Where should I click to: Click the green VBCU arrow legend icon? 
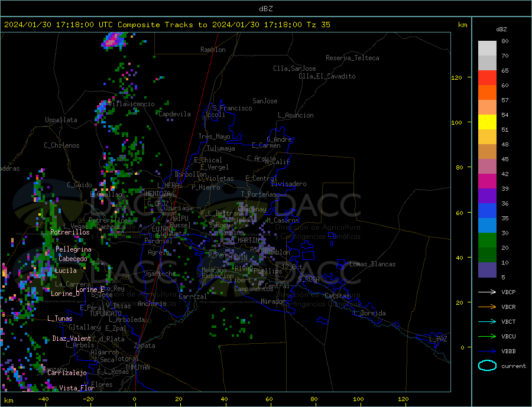click(x=487, y=337)
